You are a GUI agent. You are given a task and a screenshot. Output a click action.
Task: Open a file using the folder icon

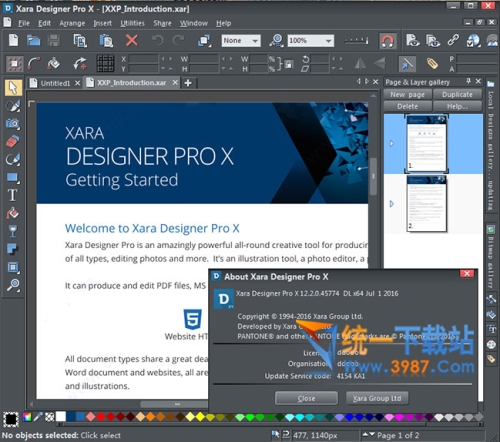point(33,41)
